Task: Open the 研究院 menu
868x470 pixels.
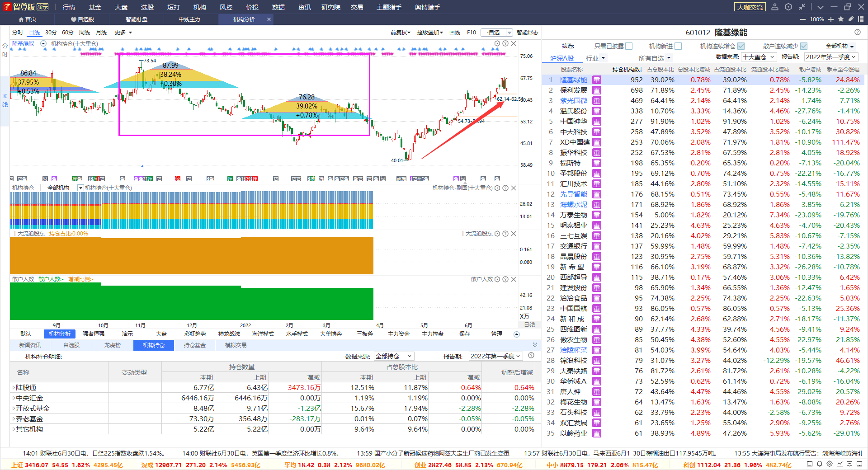Action: tap(331, 7)
